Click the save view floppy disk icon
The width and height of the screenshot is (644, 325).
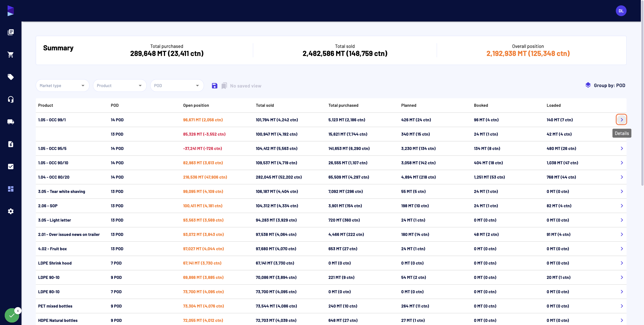[x=214, y=86]
